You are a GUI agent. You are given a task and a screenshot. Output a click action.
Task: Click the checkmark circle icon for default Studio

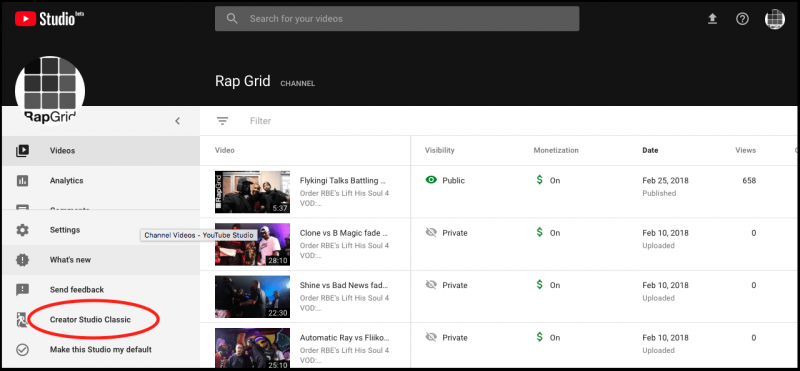point(22,350)
